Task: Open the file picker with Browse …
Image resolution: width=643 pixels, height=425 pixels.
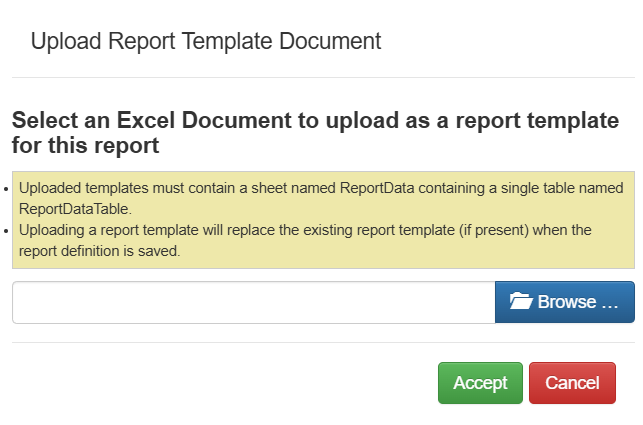Action: click(565, 302)
